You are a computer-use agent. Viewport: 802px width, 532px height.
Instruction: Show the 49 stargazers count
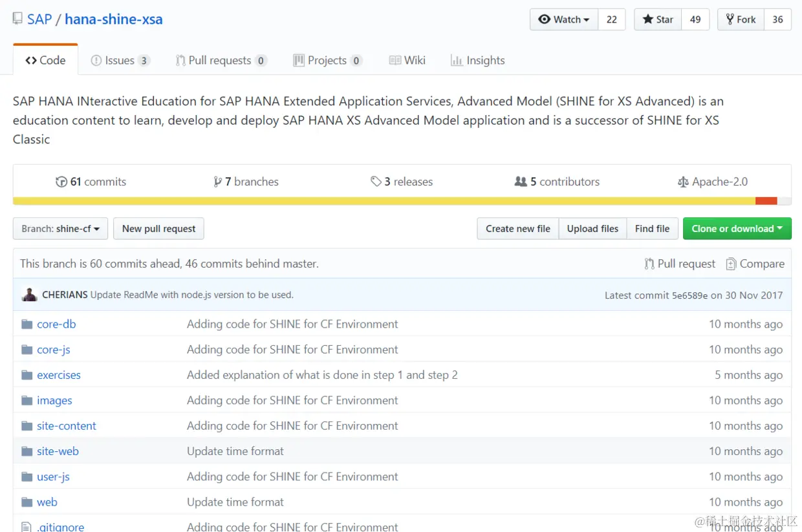pos(695,19)
